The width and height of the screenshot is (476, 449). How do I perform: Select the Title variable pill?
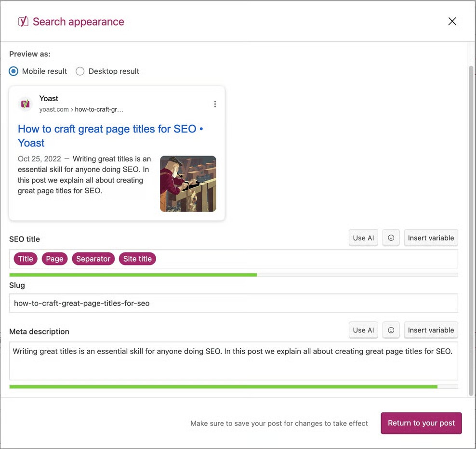[25, 259]
